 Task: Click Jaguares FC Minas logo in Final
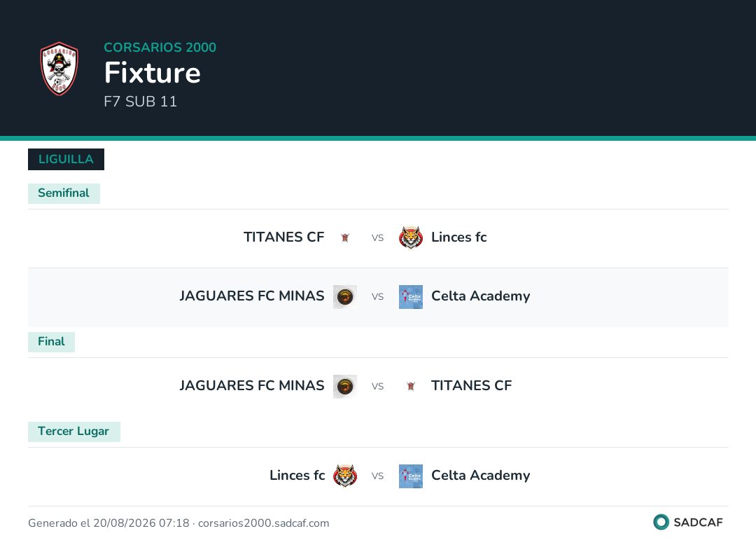(x=345, y=387)
